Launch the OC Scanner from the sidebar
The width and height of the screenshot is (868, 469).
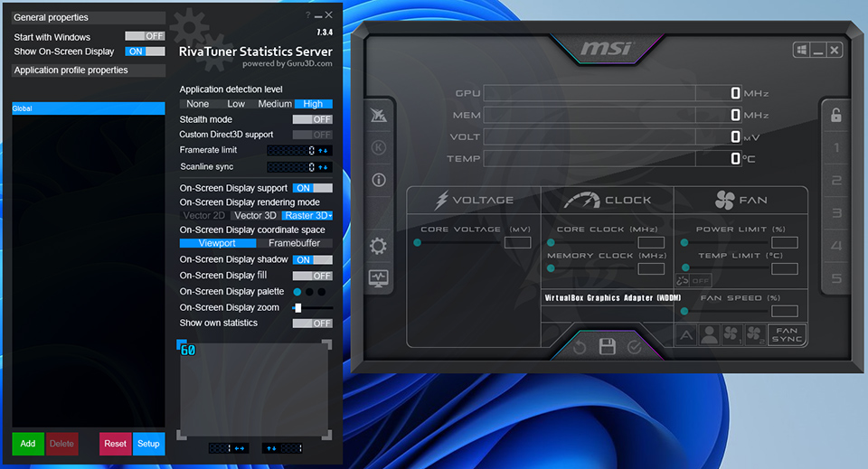click(378, 115)
